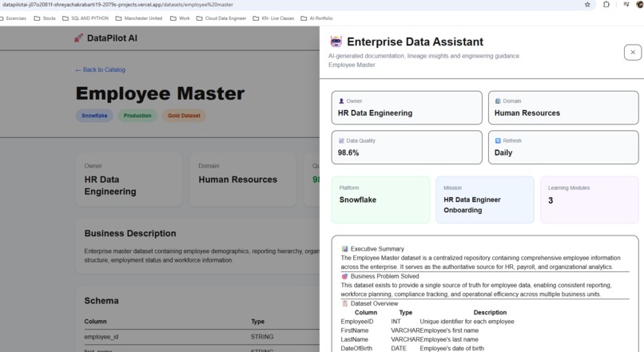Click the DataPilot AI rocket logo
644x352 pixels.
click(x=78, y=38)
